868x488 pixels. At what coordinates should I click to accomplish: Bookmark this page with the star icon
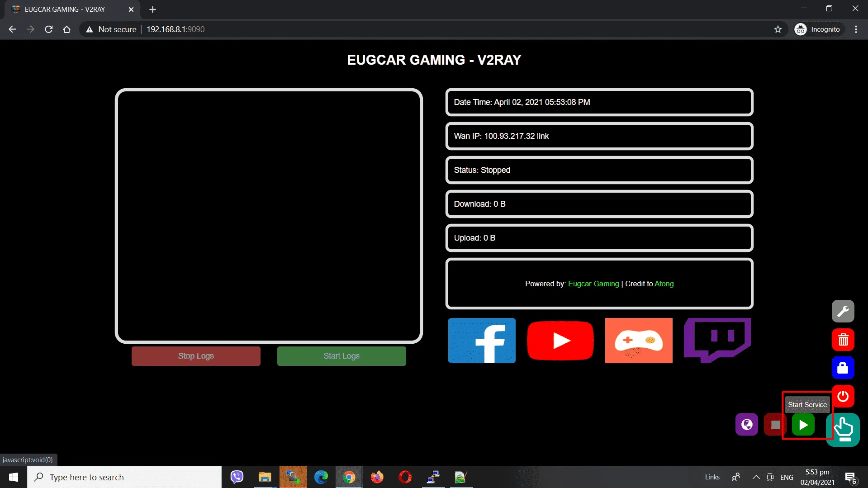point(778,29)
